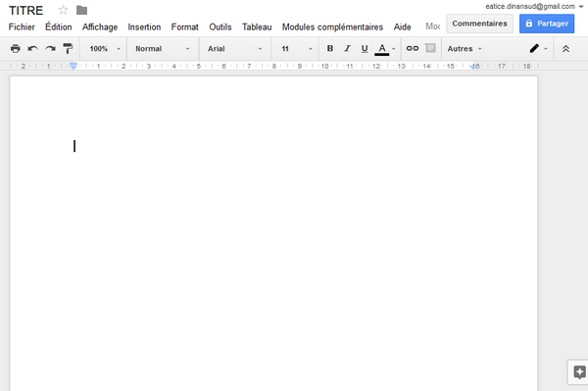Toggle underline formatting
The image size is (588, 391).
point(365,48)
